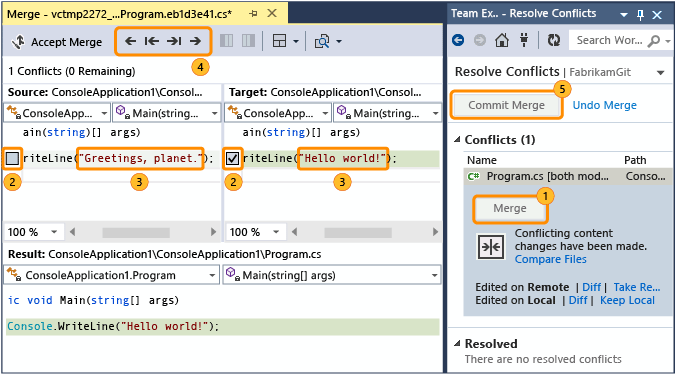Take all changes from target side icon
The image size is (675, 374).
248,41
